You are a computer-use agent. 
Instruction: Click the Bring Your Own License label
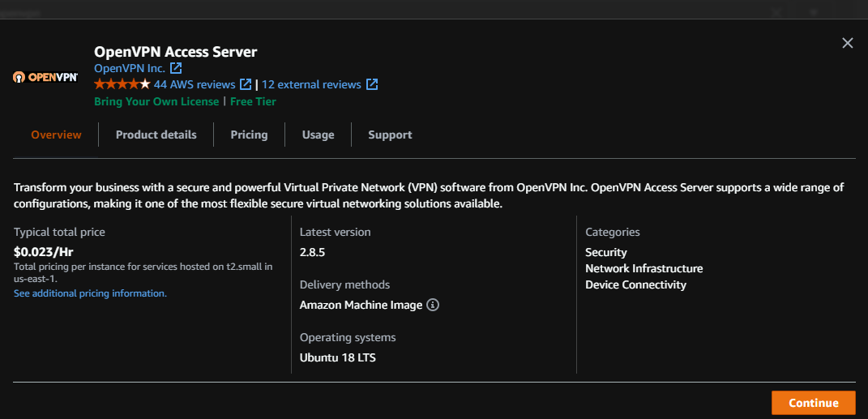tap(156, 101)
